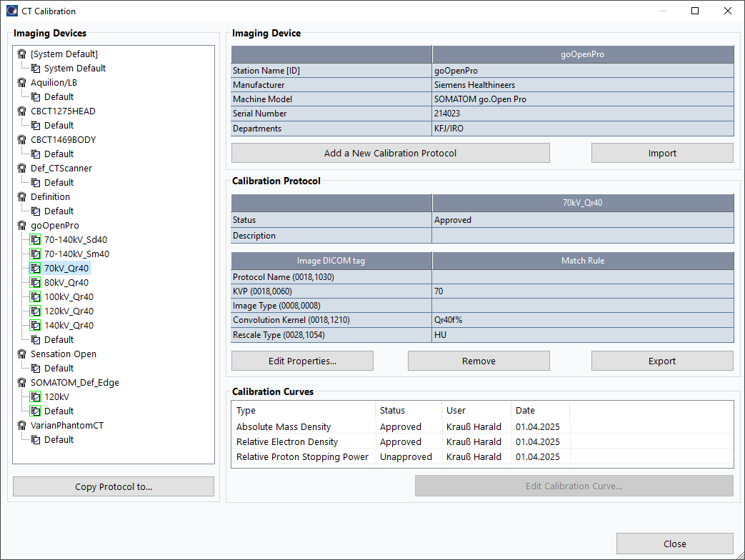Click the 120kV_Qr40 protocol icon

click(35, 311)
